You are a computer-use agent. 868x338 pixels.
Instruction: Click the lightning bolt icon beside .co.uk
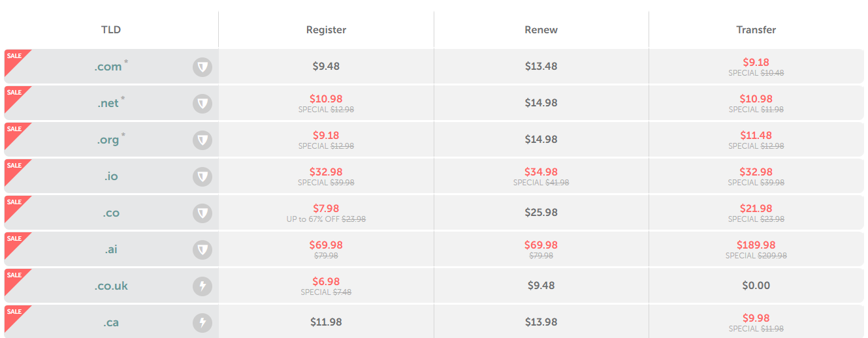coord(202,286)
